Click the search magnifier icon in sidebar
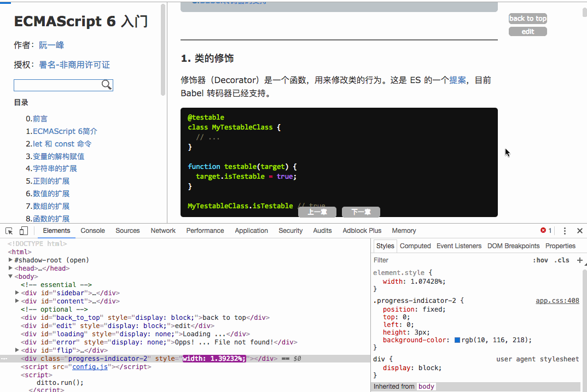Screen dimensions: 587x392 (106, 85)
